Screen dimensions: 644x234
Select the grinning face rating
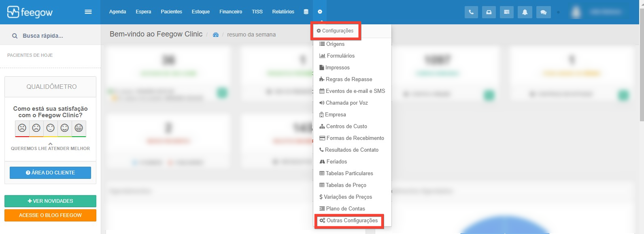(79, 128)
